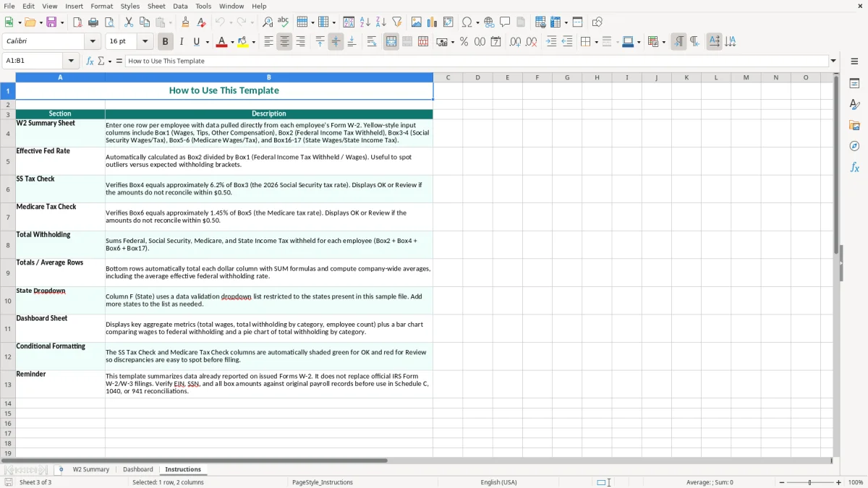The height and width of the screenshot is (488, 868).
Task: Click the Clear Direct Formatting icon
Action: coord(201,22)
